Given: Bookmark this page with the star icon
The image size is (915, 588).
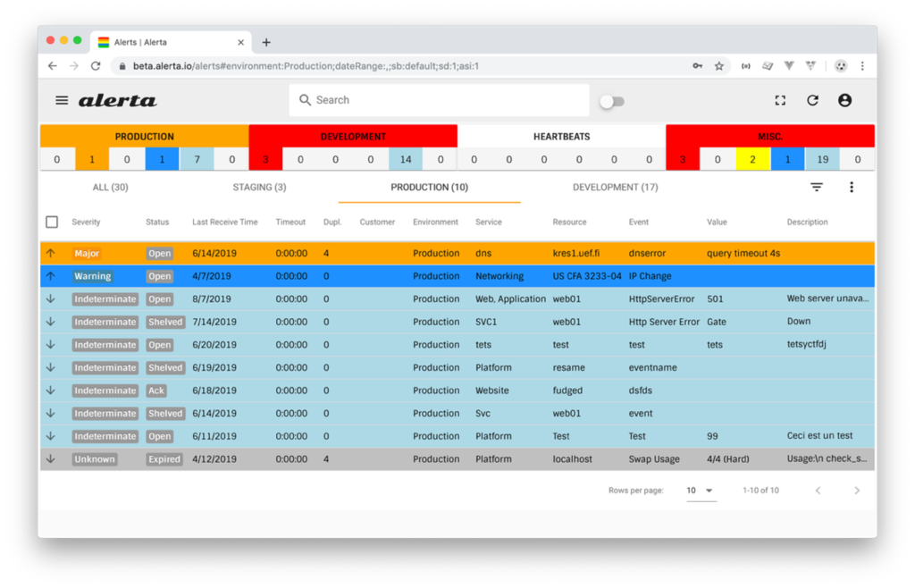Looking at the screenshot, I should [x=719, y=66].
